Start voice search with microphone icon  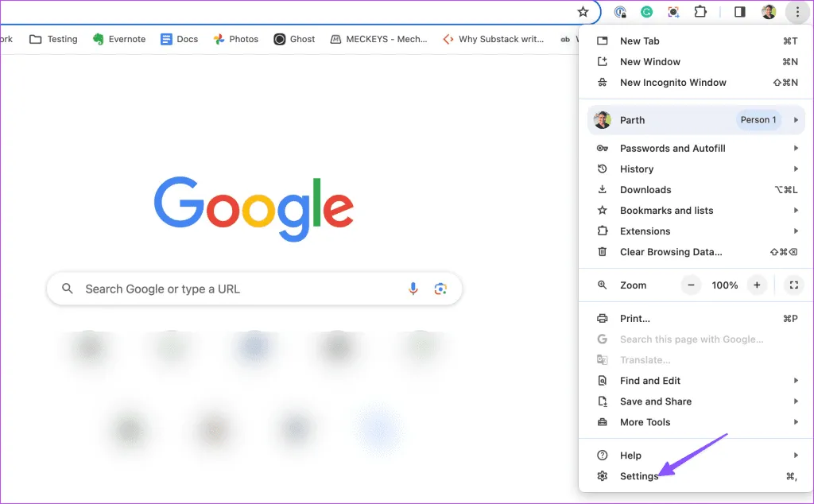413,289
